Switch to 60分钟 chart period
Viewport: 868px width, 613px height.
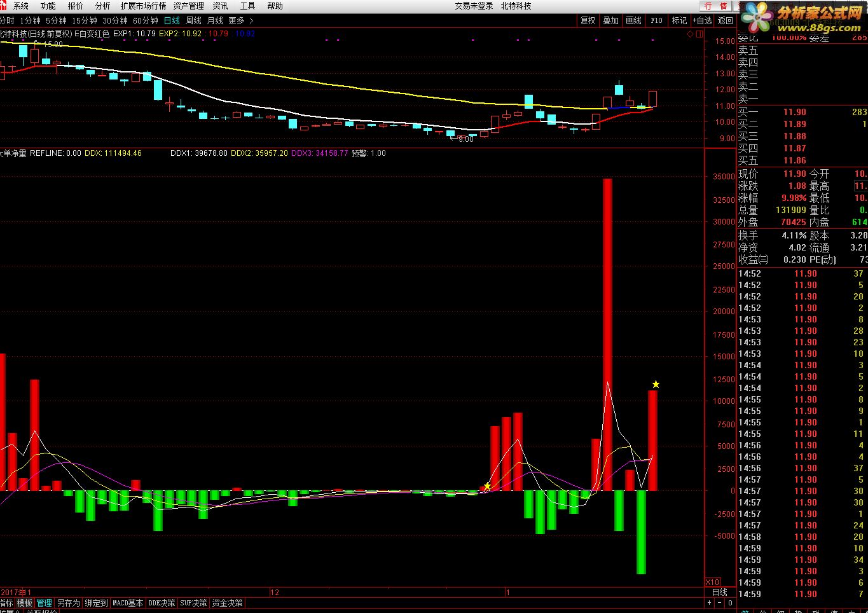[x=146, y=20]
